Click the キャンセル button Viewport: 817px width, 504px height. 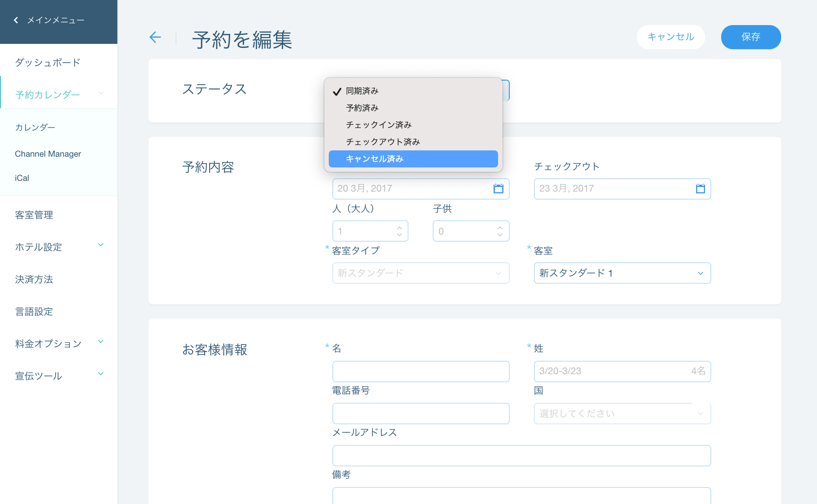(x=671, y=37)
